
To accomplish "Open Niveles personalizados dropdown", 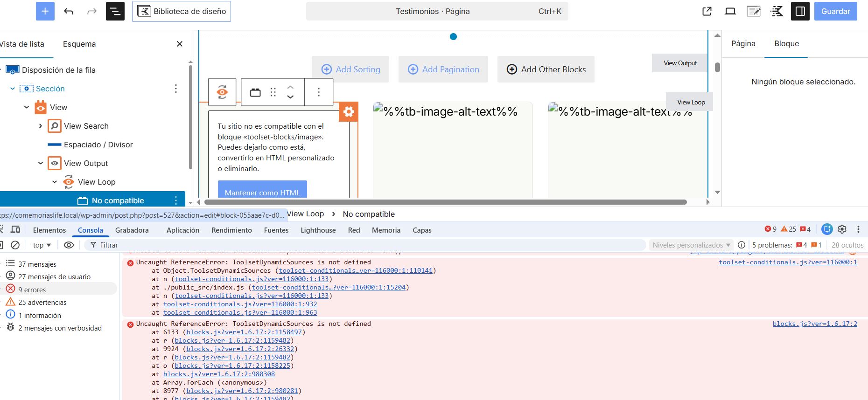I will point(691,245).
